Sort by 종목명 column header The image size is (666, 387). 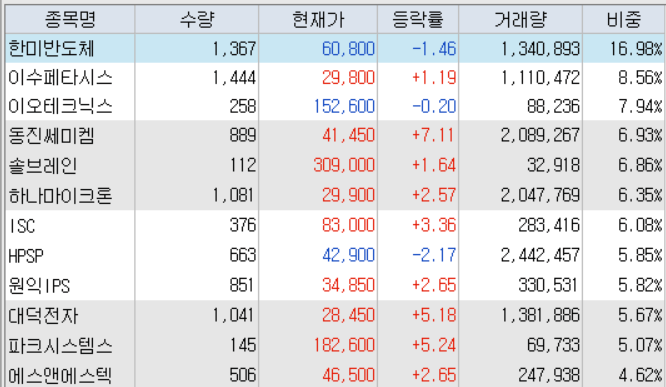pos(70,20)
